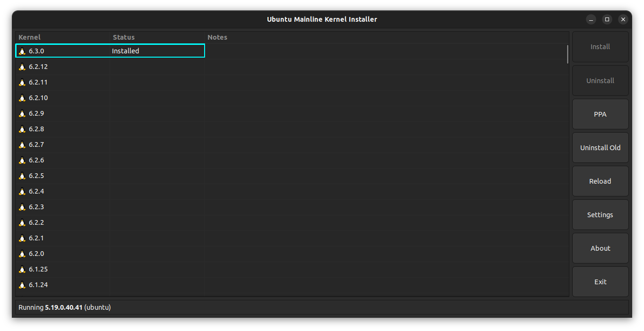This screenshot has width=644, height=331.
Task: Select kernel version 6.2.2 text
Action: point(36,222)
